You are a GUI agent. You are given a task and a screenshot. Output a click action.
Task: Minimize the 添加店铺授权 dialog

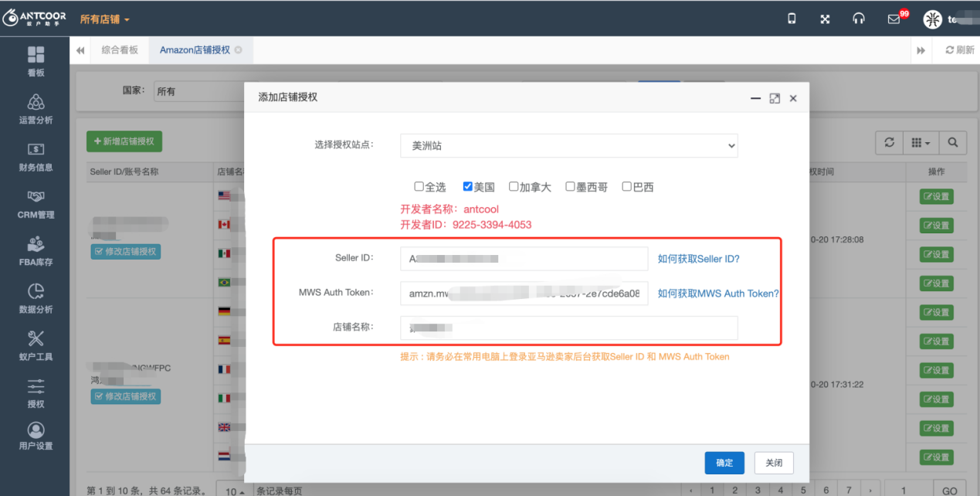coord(755,98)
